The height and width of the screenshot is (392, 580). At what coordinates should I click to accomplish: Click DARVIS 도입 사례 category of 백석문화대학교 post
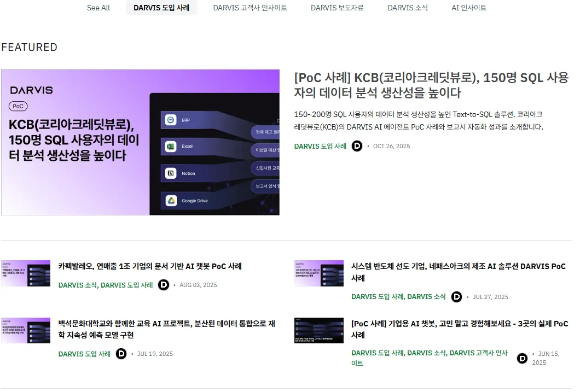(84, 354)
